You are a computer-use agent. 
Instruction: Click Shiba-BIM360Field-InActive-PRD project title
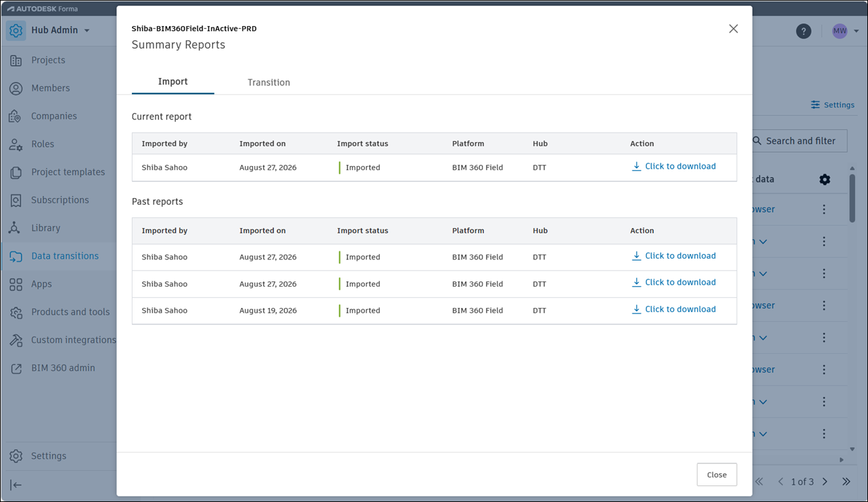click(x=194, y=29)
